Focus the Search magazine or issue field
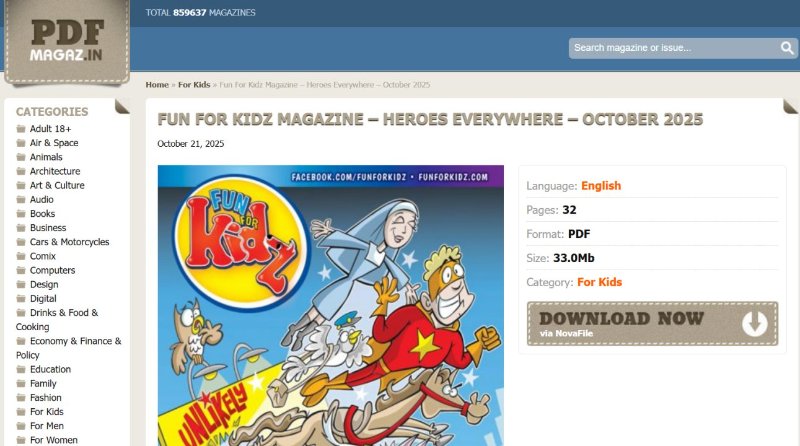 tap(674, 48)
